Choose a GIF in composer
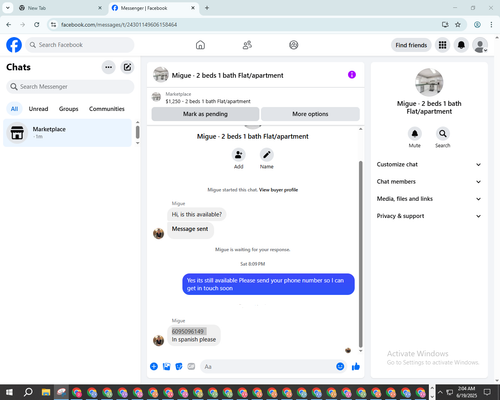The width and height of the screenshot is (500, 400). 191,367
